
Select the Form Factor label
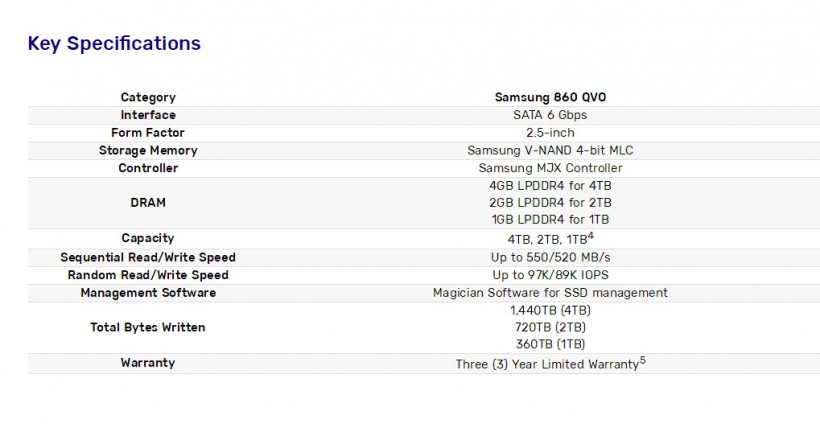point(148,133)
